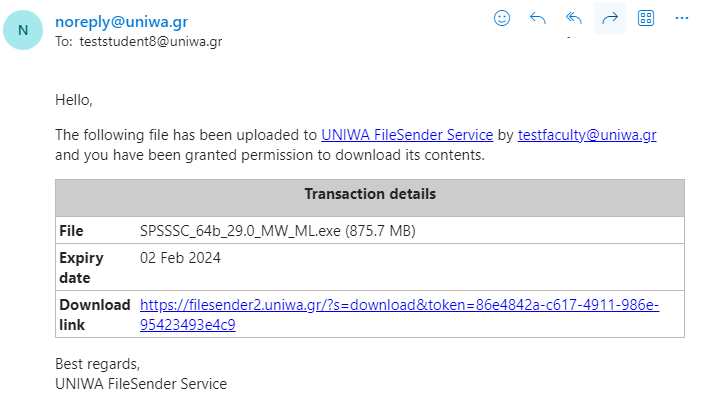Viewport: 709px width, 402px height.
Task: Open the More actions ellipsis menu
Action: tap(681, 18)
